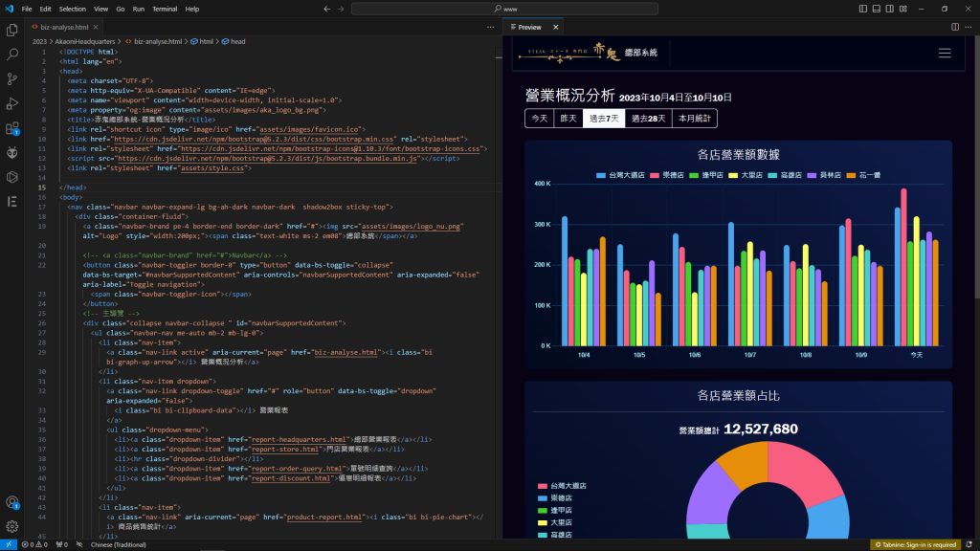The height and width of the screenshot is (551, 980).
Task: Expand the head breadcrumb
Action: [234, 41]
